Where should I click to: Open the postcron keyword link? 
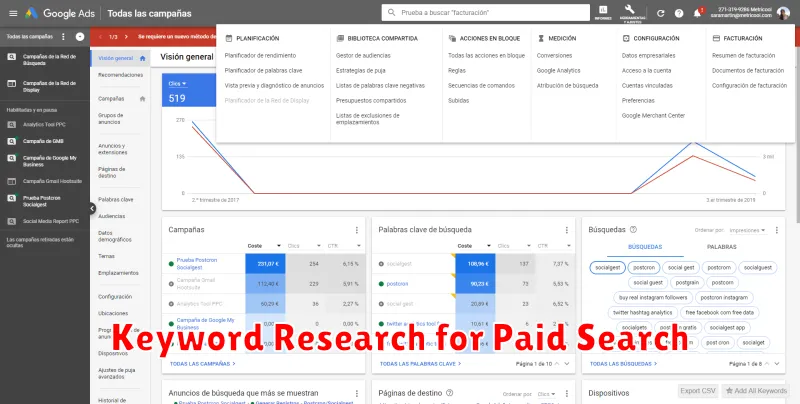coord(397,284)
